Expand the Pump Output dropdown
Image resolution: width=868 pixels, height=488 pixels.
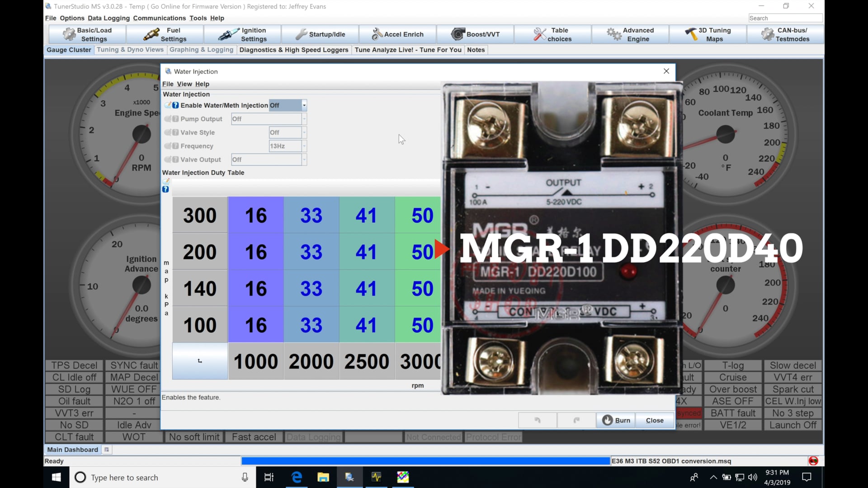tap(304, 119)
